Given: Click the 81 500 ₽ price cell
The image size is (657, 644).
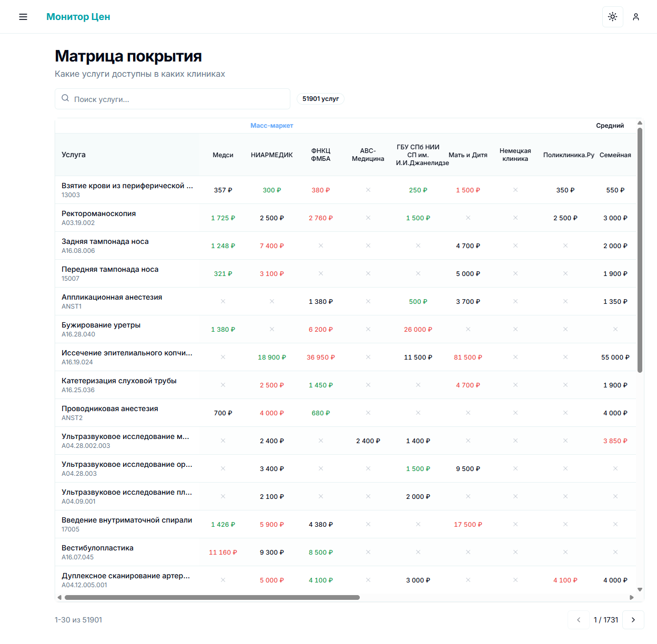Looking at the screenshot, I should point(468,357).
